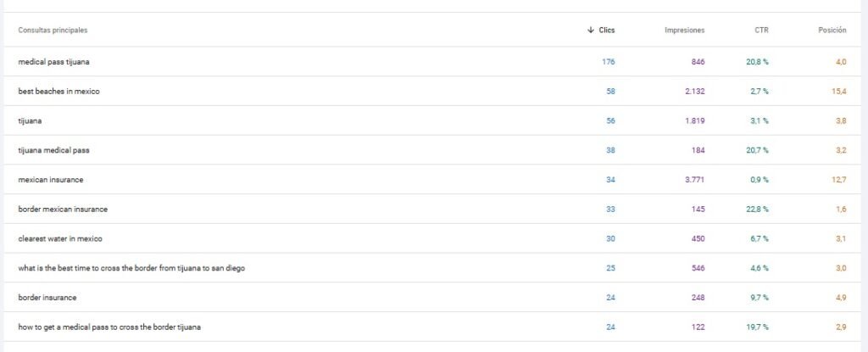Open the 'mexican insurance' query row

pos(433,180)
